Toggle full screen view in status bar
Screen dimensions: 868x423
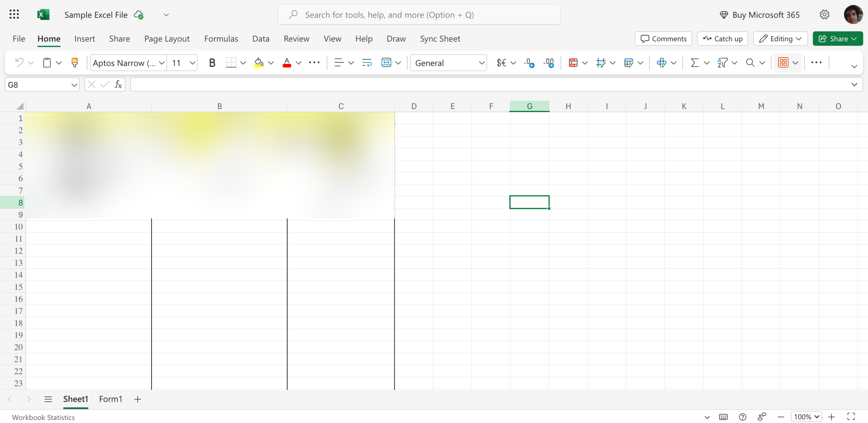(x=851, y=417)
